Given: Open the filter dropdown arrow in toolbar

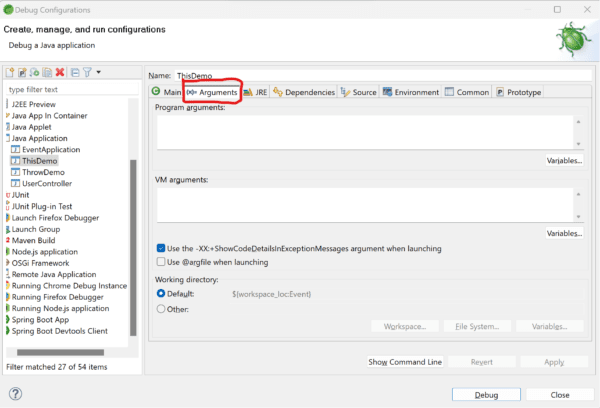Looking at the screenshot, I should [97, 73].
